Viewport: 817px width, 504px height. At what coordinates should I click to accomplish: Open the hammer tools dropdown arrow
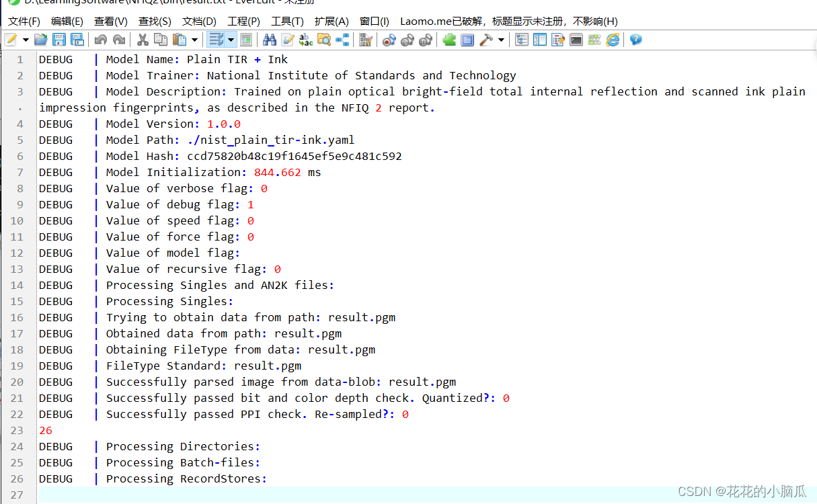pyautogui.click(x=501, y=40)
